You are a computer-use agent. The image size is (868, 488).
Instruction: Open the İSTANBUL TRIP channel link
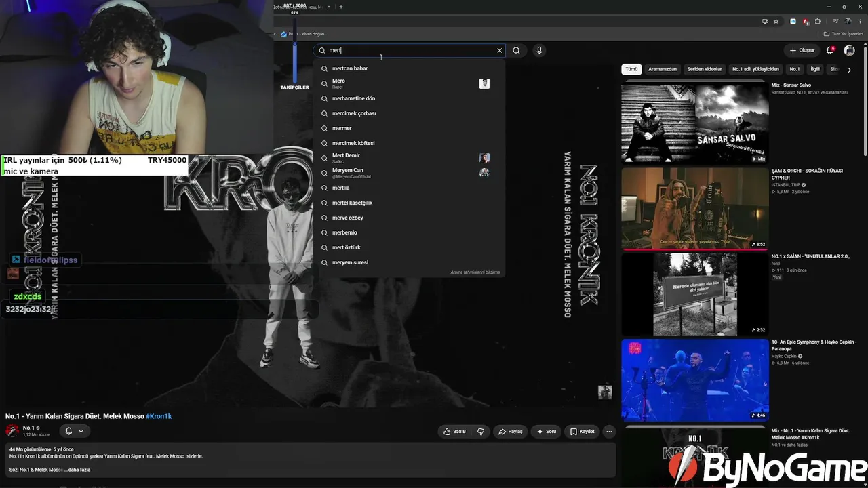point(787,185)
